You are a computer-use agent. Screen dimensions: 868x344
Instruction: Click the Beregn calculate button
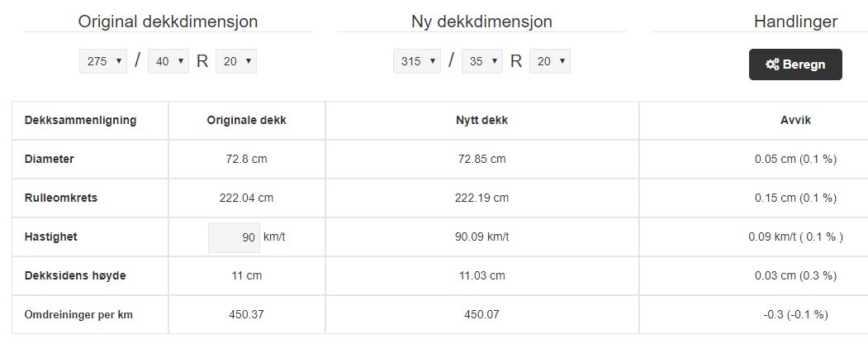795,64
